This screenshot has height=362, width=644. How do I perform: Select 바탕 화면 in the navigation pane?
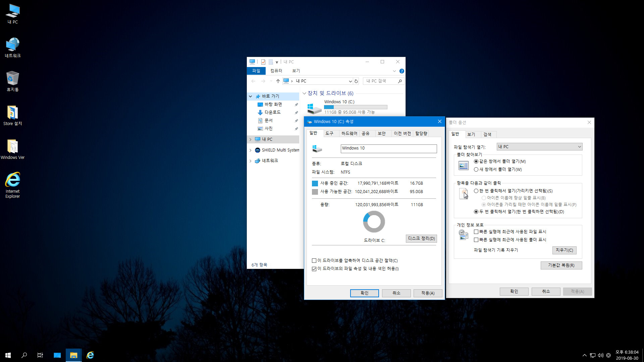click(x=273, y=104)
